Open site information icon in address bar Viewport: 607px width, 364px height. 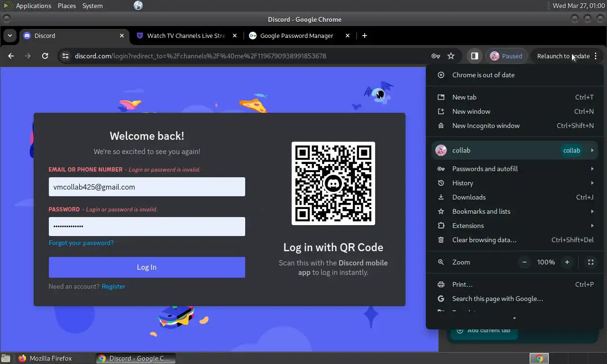65,56
